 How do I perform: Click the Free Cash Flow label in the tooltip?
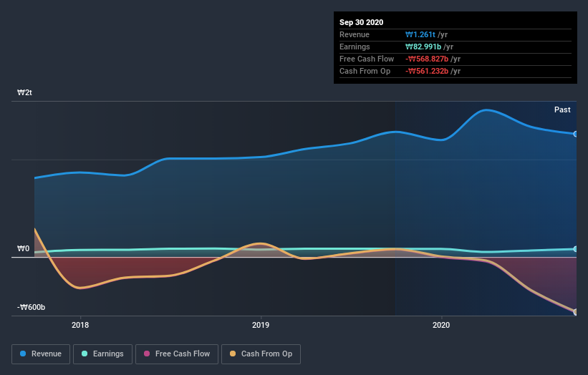coord(367,59)
